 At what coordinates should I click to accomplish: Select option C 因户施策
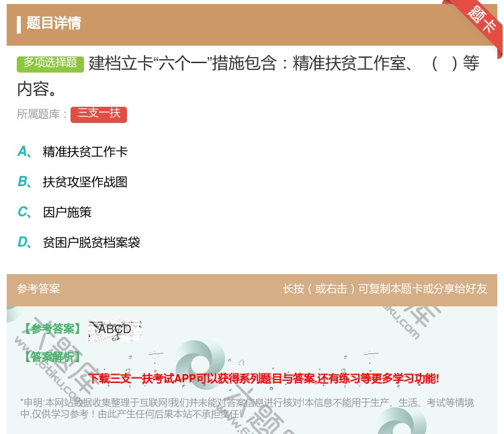(54, 212)
